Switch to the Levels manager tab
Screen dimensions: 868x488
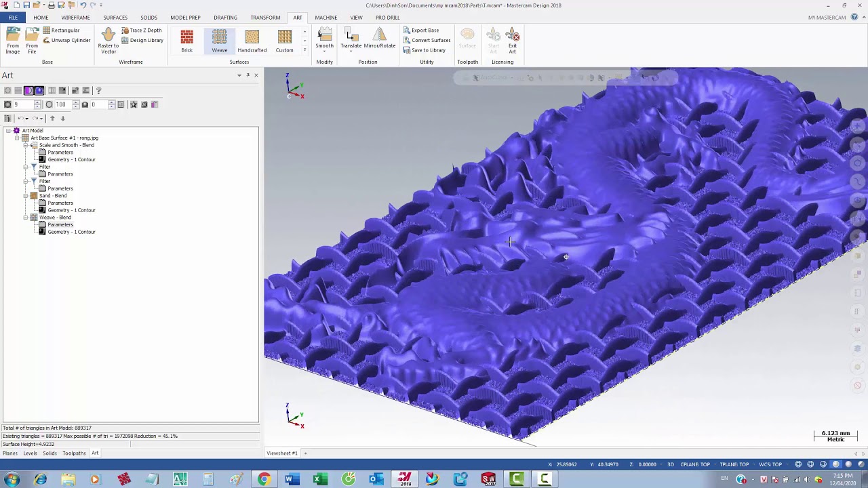(30, 453)
